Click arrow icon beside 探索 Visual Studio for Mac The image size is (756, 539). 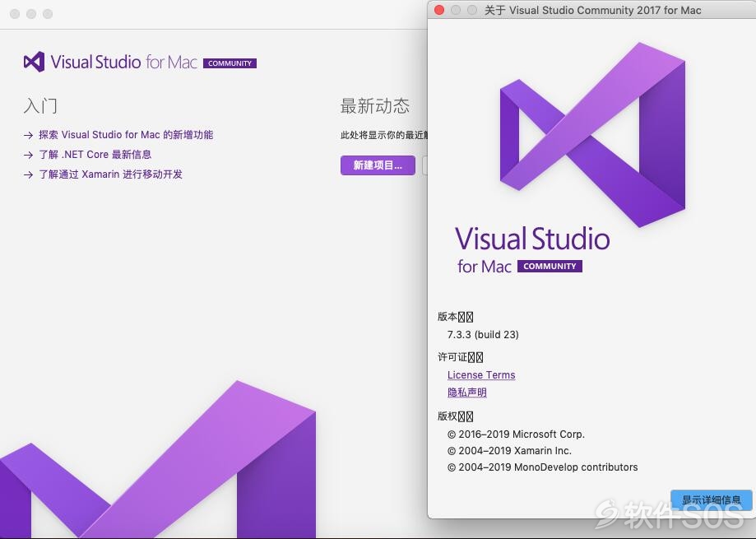(x=29, y=136)
